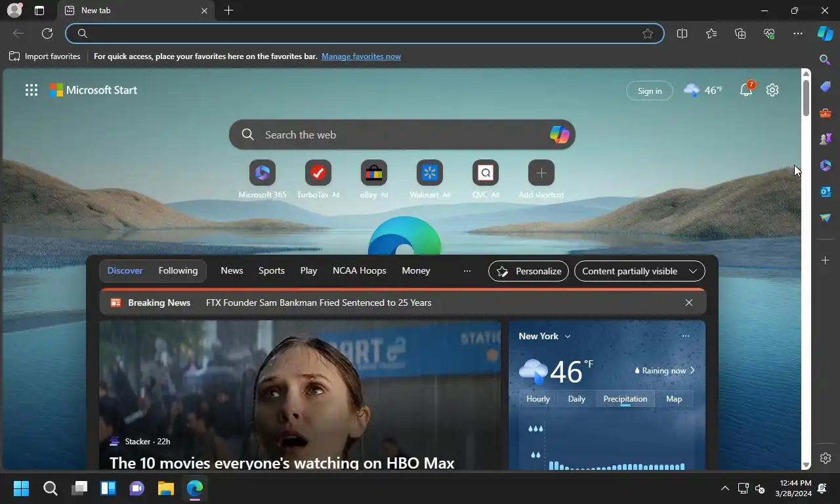Open sidebar Tools briefcase icon
840x504 pixels.
click(826, 113)
